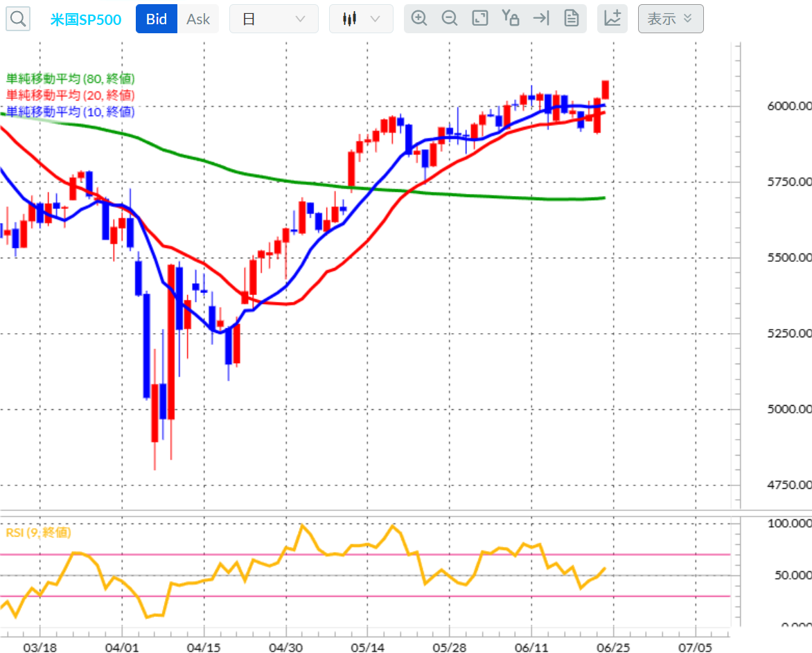Toggle fullscreen chart view
This screenshot has height=653, width=812.
(x=480, y=19)
